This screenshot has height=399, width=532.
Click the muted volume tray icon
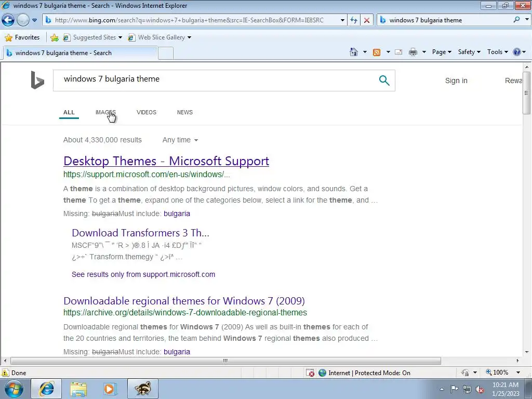click(480, 390)
